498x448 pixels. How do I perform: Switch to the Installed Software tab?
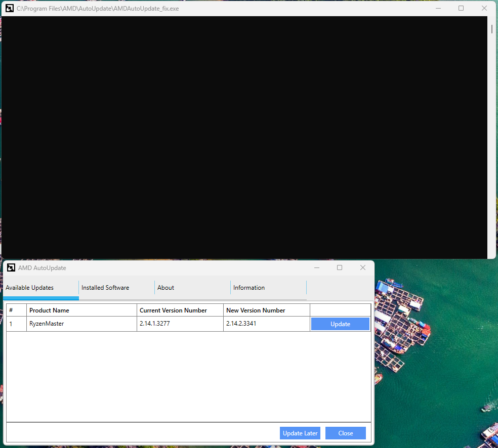click(116, 288)
